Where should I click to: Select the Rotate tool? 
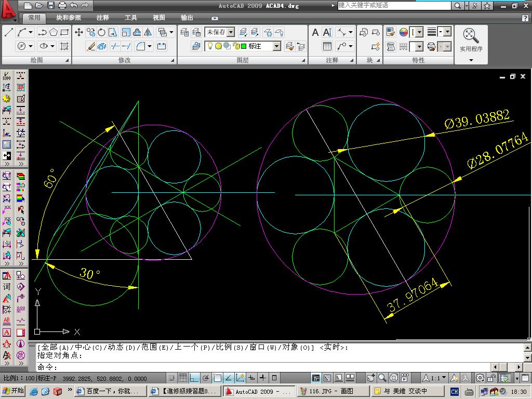pyautogui.click(x=101, y=33)
